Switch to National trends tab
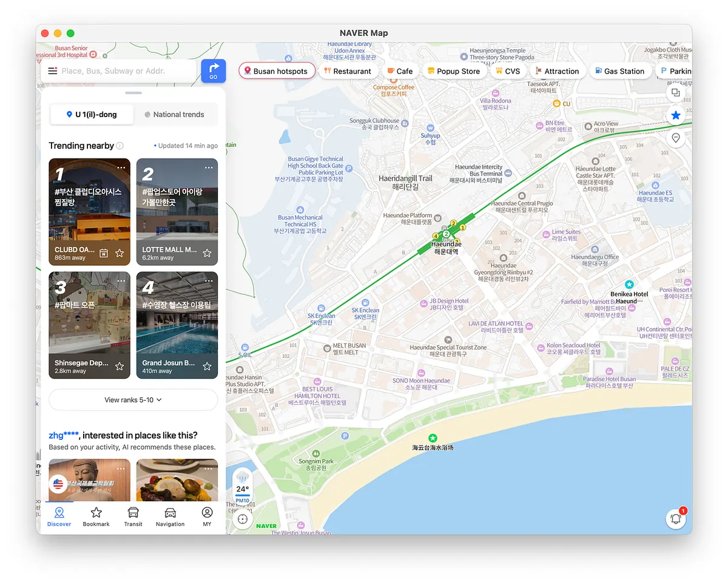728x582 pixels. point(175,114)
